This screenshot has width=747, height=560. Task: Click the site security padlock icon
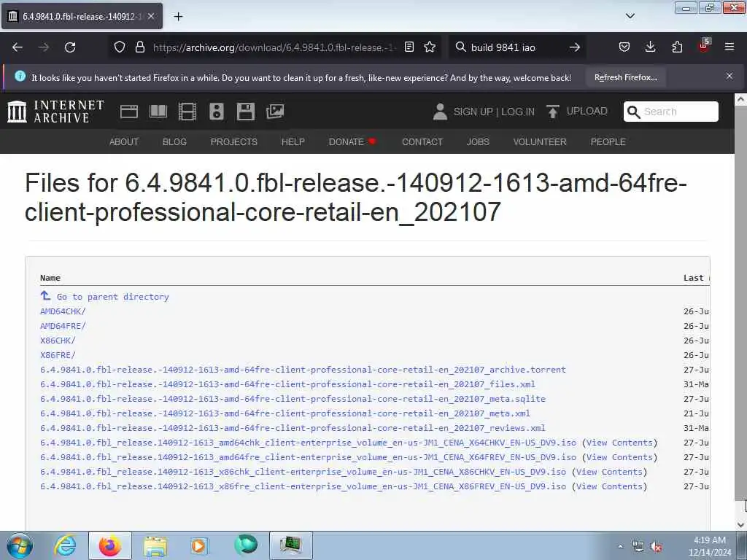click(x=139, y=47)
